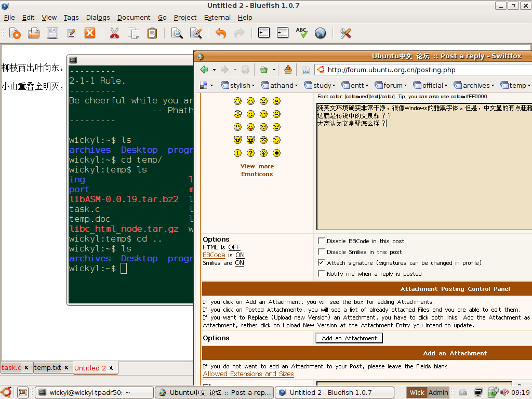
Task: Open the Dialogs menu
Action: 98,17
